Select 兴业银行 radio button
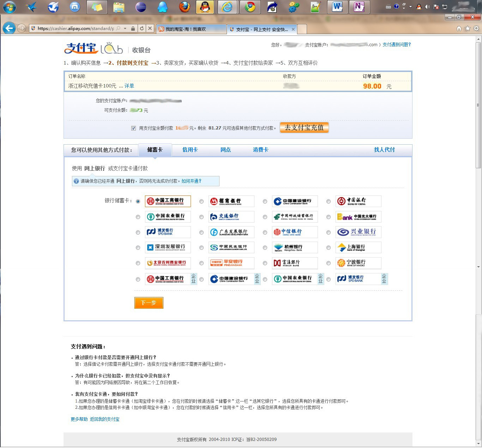The height and width of the screenshot is (448, 482). 329,232
